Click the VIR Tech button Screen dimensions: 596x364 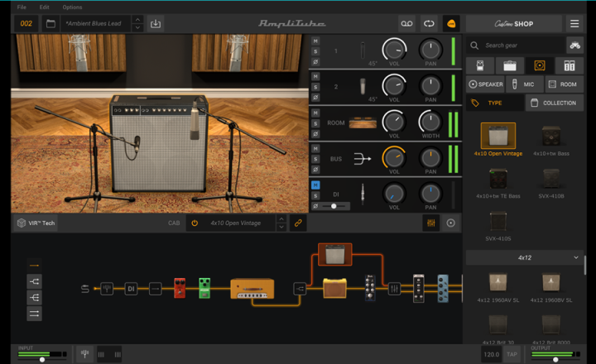[36, 223]
